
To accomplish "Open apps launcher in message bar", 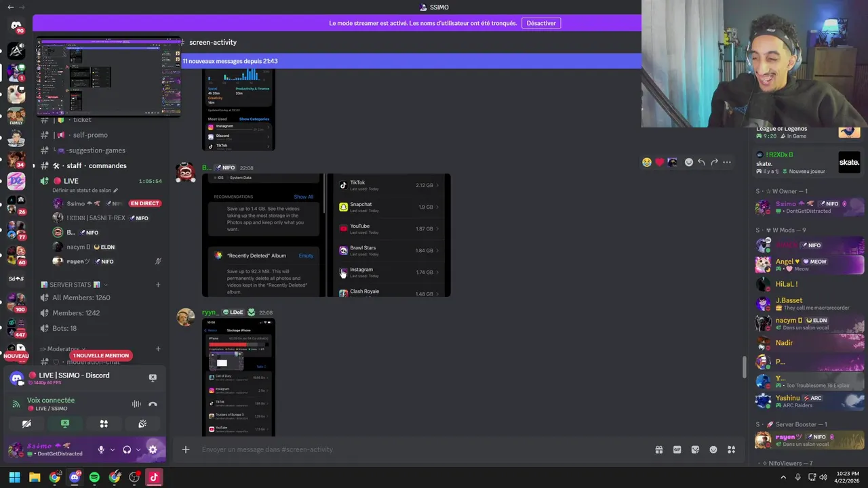I will [x=732, y=449].
